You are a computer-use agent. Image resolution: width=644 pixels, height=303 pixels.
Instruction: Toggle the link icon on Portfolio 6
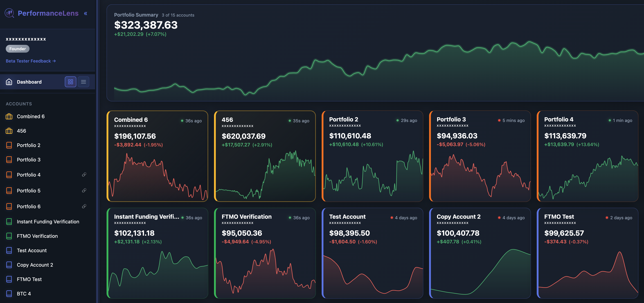pyautogui.click(x=84, y=206)
